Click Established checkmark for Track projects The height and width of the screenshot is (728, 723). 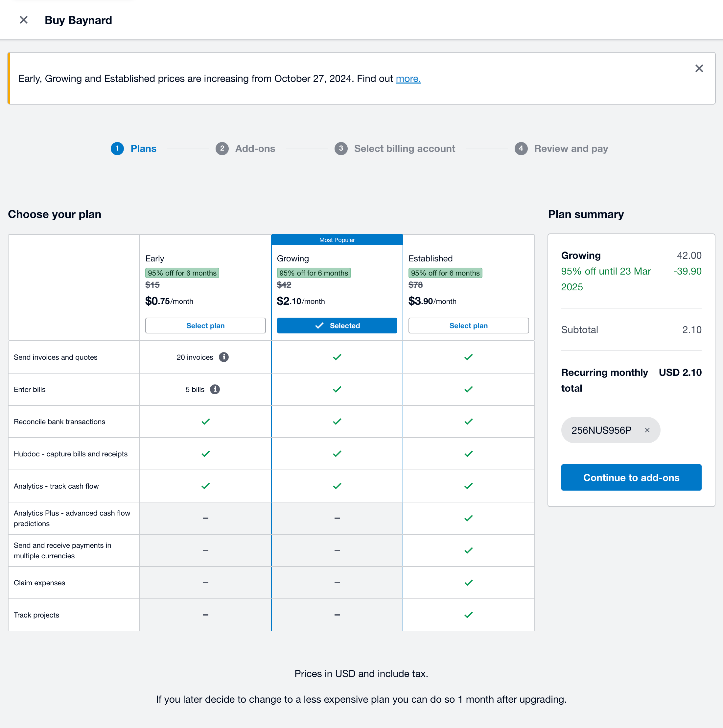point(468,615)
